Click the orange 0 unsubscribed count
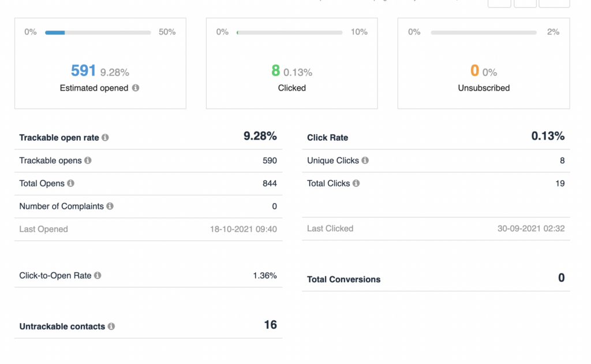This screenshot has height=364, width=591. point(474,71)
